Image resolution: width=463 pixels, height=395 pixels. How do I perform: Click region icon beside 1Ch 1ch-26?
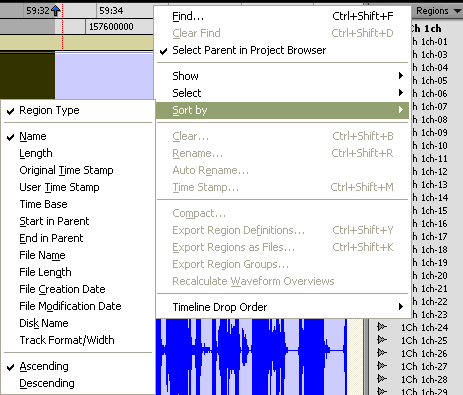click(x=382, y=353)
